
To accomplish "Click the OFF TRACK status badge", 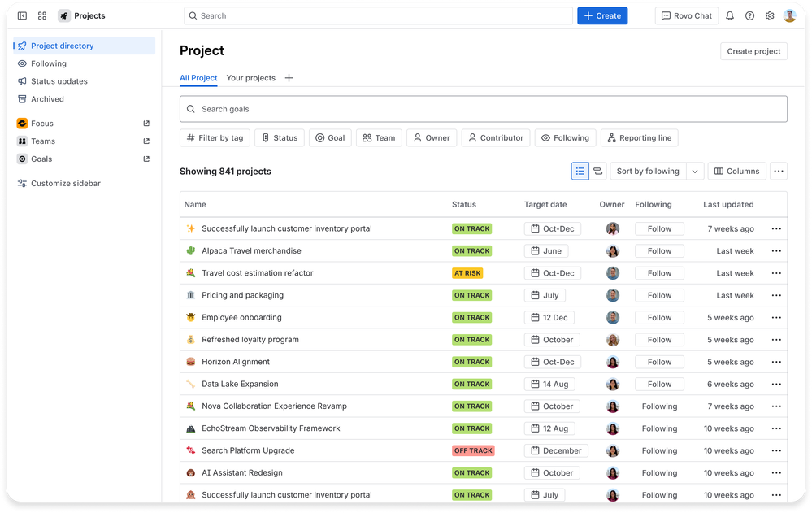I will point(473,451).
